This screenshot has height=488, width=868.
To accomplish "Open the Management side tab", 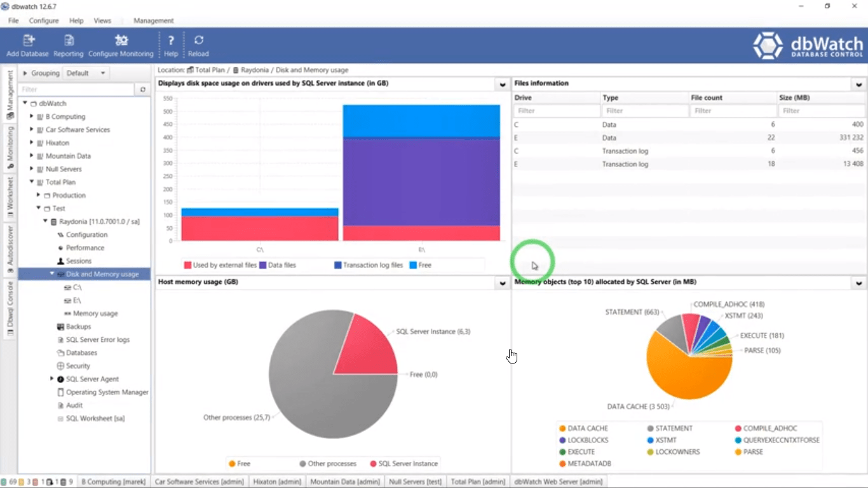I will (x=10, y=95).
